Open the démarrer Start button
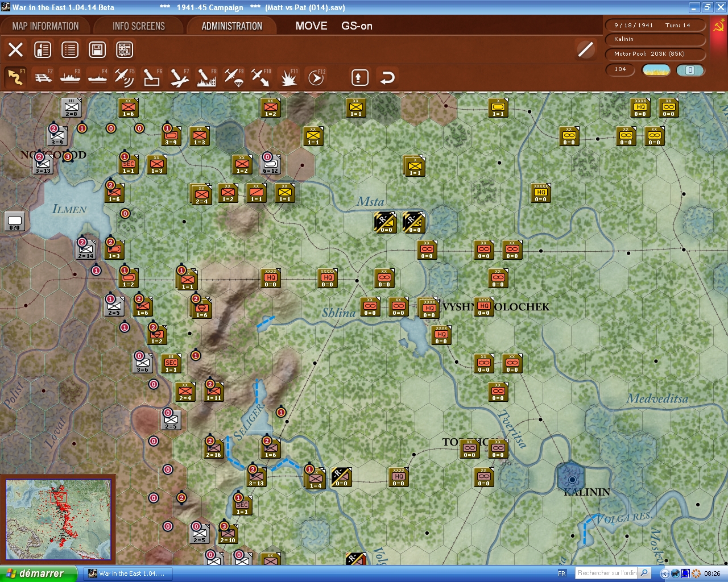Image resolution: width=728 pixels, height=582 pixels. (38, 573)
